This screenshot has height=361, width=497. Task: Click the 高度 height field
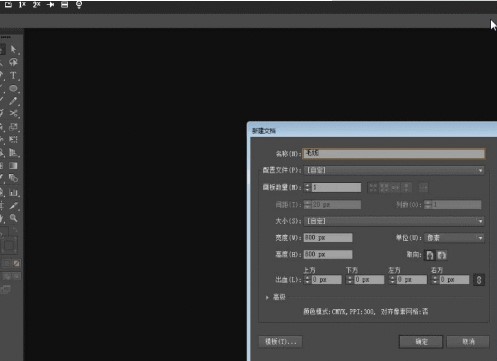[x=328, y=254]
